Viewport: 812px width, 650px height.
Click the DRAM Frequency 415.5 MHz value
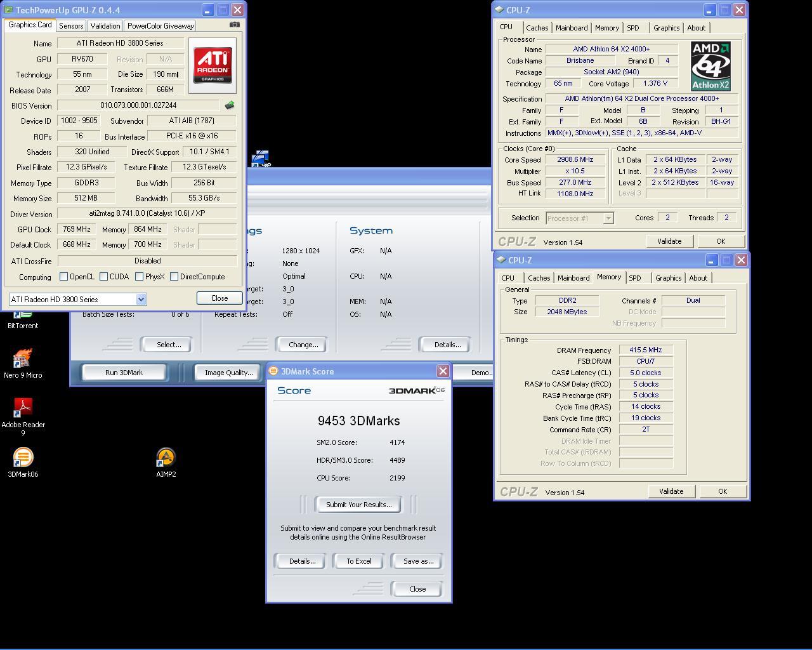coord(646,350)
